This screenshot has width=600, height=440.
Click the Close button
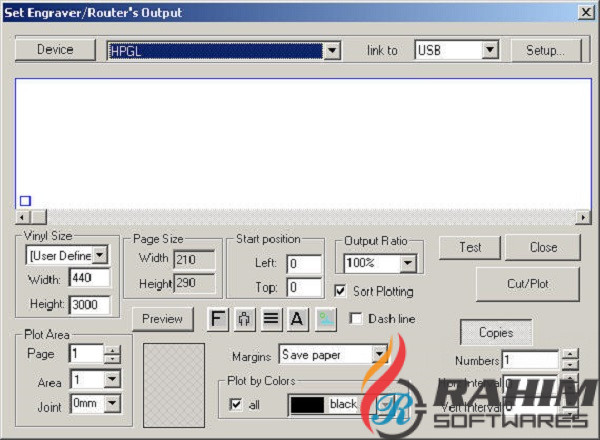click(543, 247)
